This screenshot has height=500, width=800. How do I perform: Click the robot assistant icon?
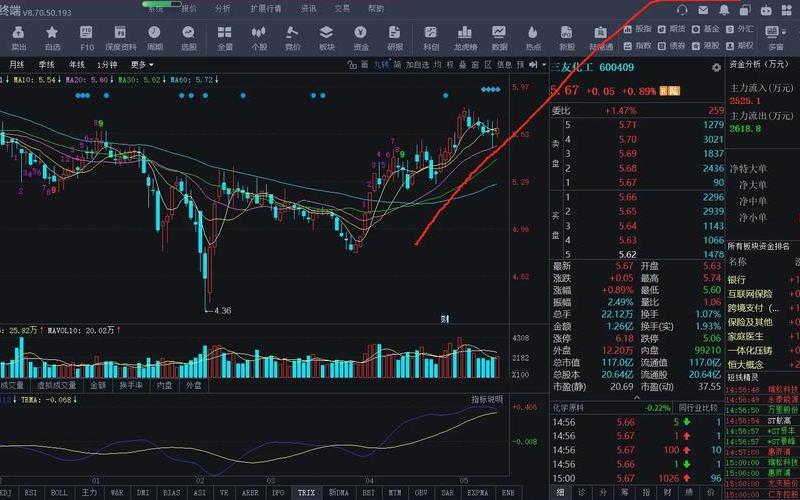click(766, 10)
